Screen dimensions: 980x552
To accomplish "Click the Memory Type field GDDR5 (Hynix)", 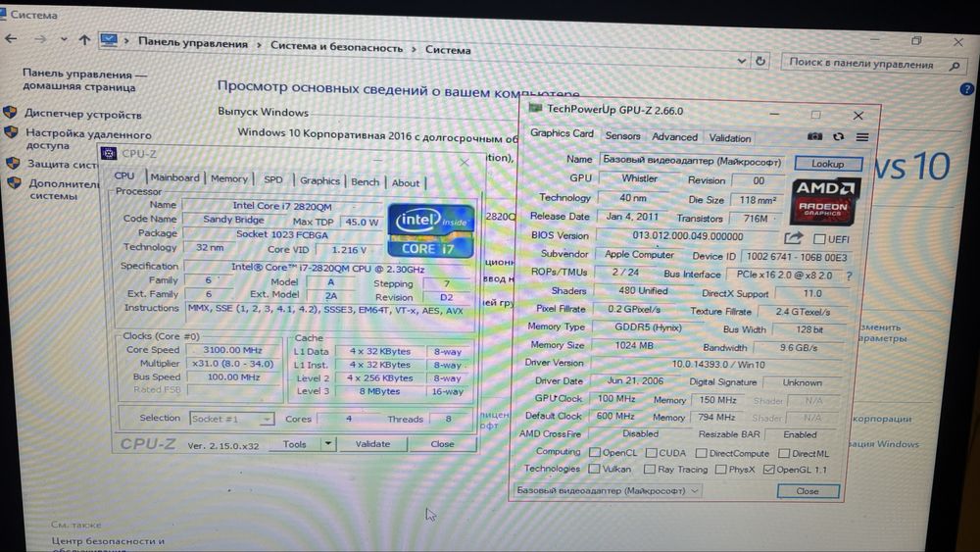I will 648,326.
